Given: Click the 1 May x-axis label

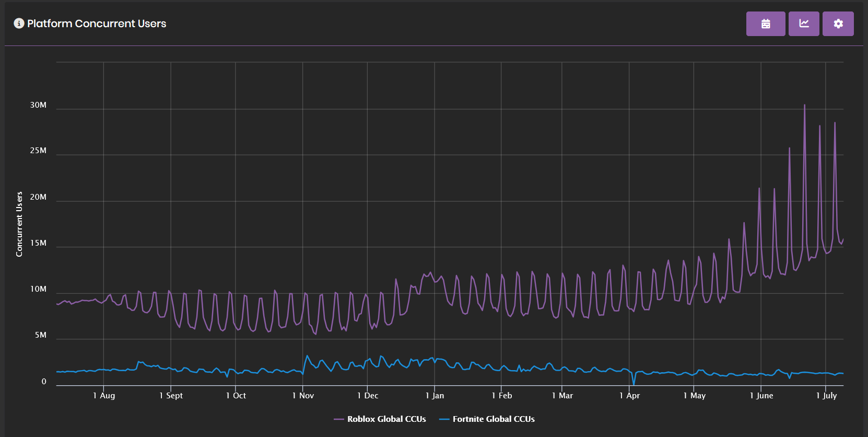Looking at the screenshot, I should (x=695, y=396).
